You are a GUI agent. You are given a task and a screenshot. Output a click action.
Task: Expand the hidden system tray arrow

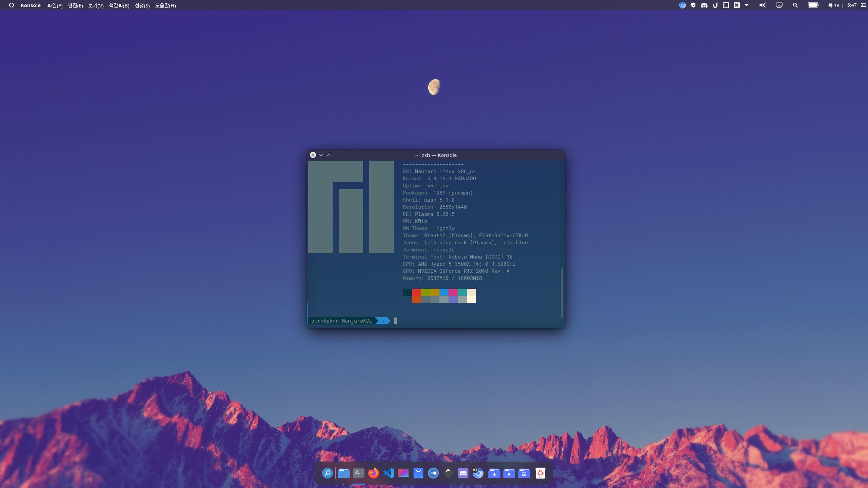tap(747, 5)
